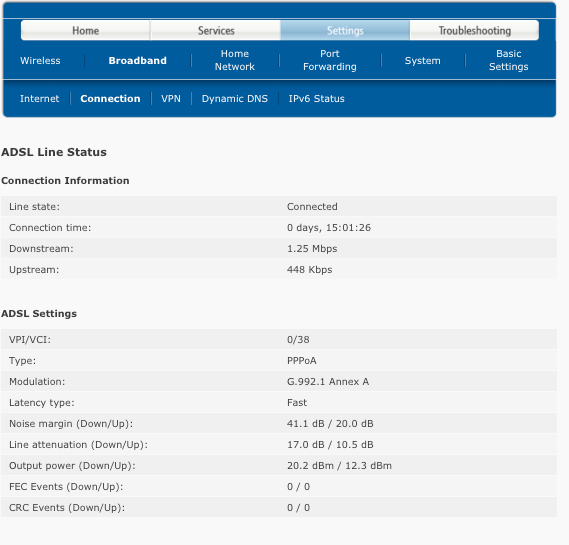
Task: Click the Latency type label
Action: [42, 403]
